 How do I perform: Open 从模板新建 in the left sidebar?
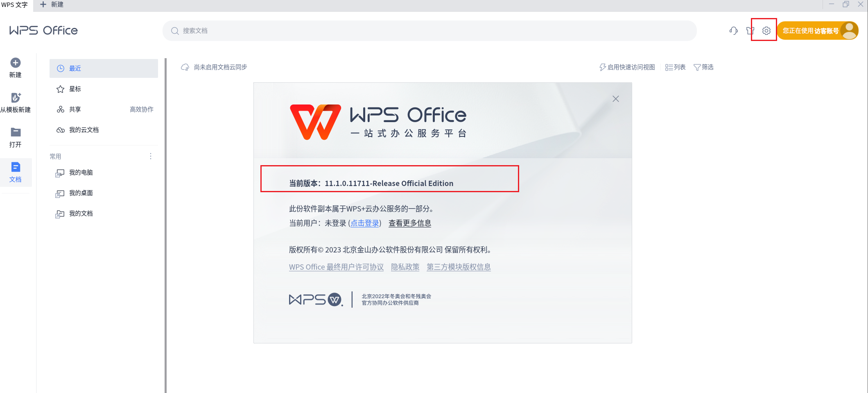(16, 102)
